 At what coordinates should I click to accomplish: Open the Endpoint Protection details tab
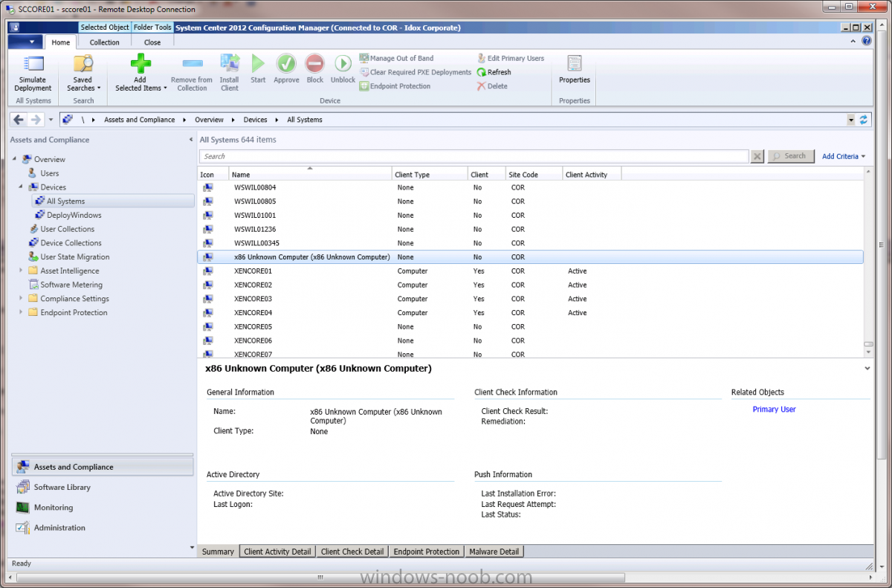coord(427,552)
